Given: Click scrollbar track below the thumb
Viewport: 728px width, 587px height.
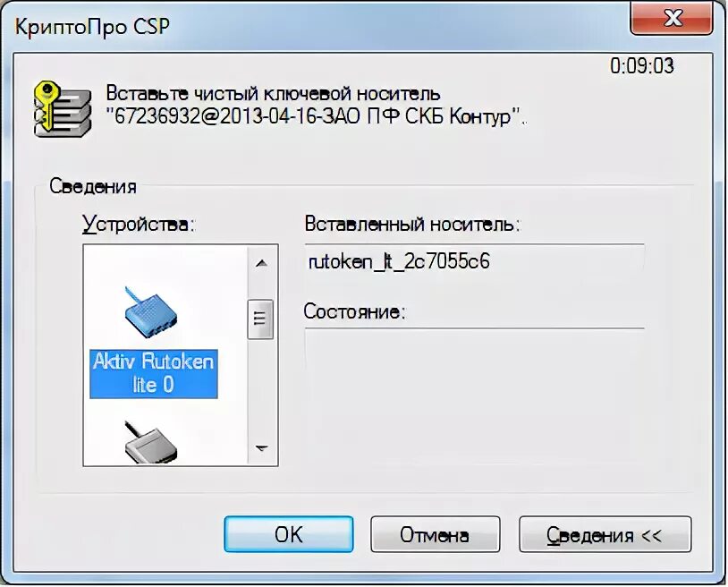Looking at the screenshot, I should click(x=261, y=387).
